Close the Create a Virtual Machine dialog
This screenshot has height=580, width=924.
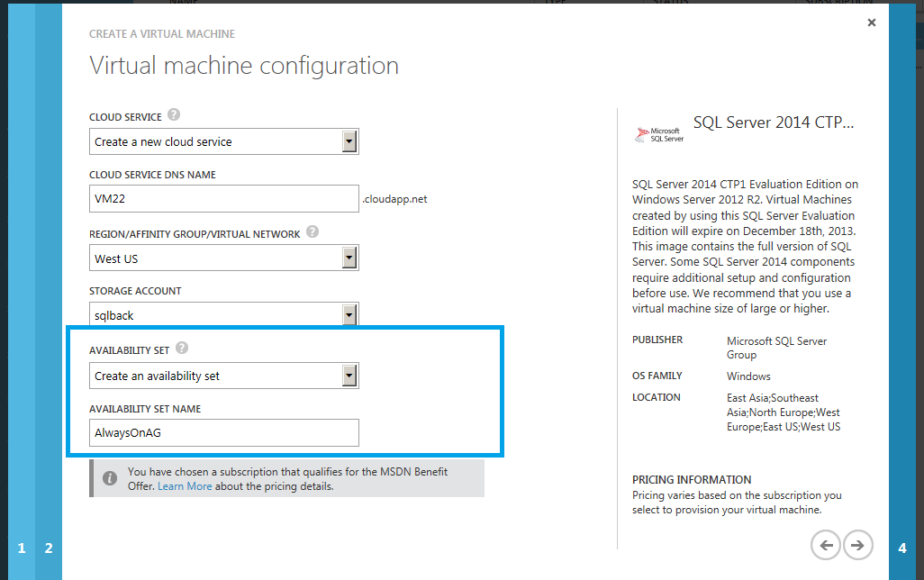[871, 23]
